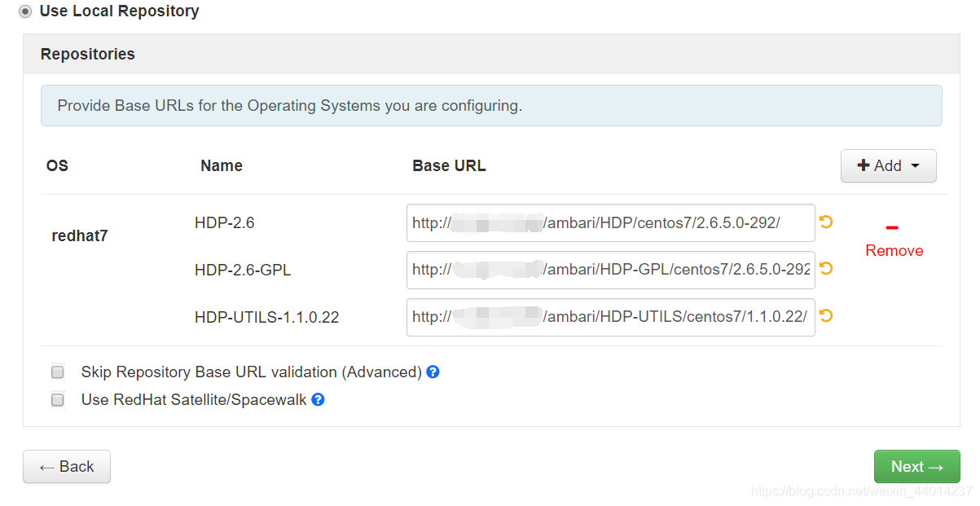Remove the redhat7 operating system entry
This screenshot has width=980, height=506.
coord(894,250)
